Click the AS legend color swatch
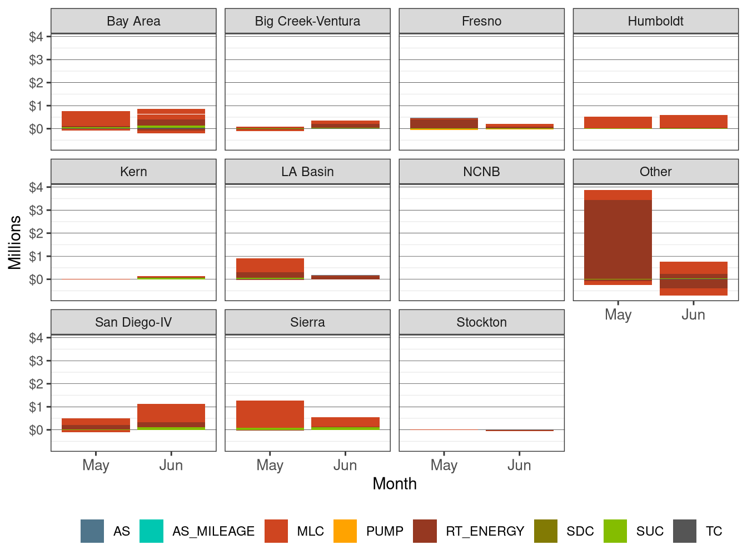This screenshot has width=747, height=560. click(92, 531)
